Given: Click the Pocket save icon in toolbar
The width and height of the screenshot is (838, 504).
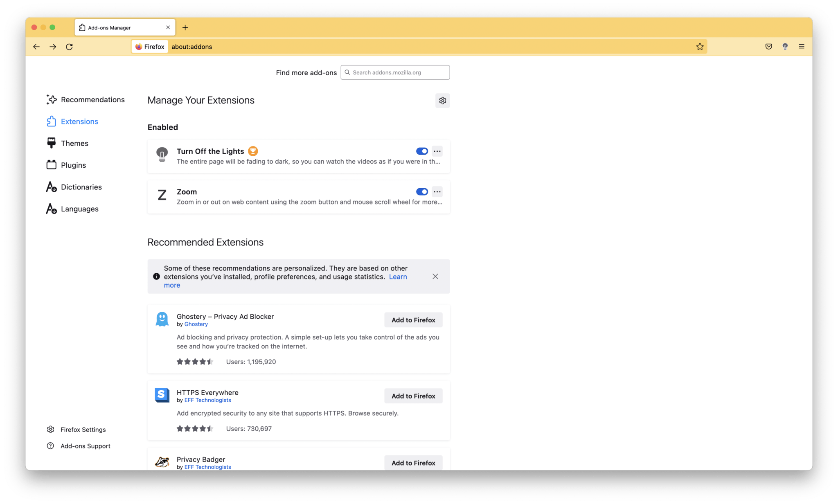Looking at the screenshot, I should 768,47.
